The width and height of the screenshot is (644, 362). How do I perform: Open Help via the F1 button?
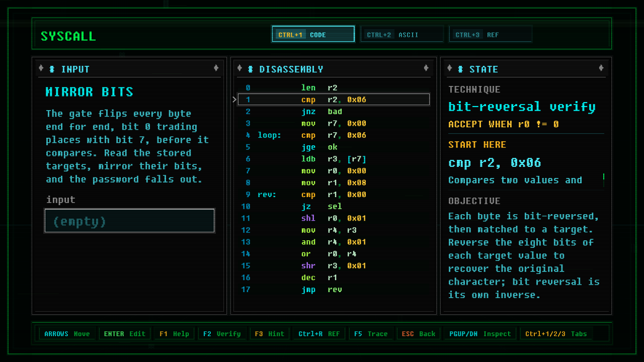click(174, 334)
